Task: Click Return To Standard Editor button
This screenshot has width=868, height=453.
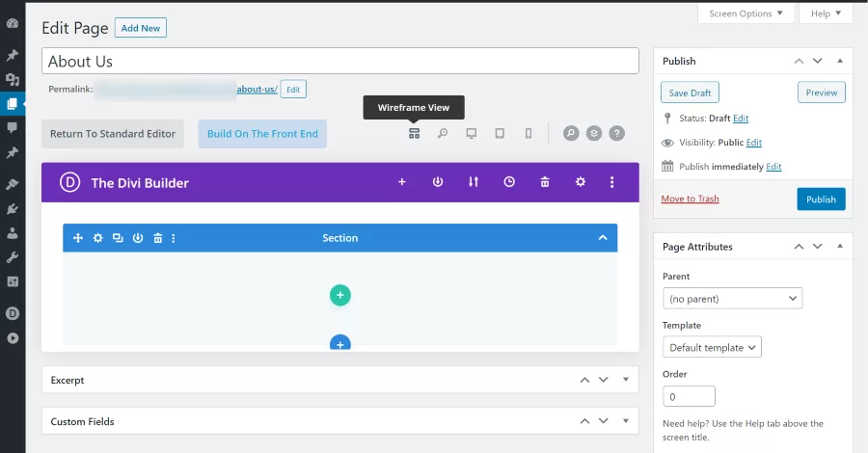Action: (113, 134)
